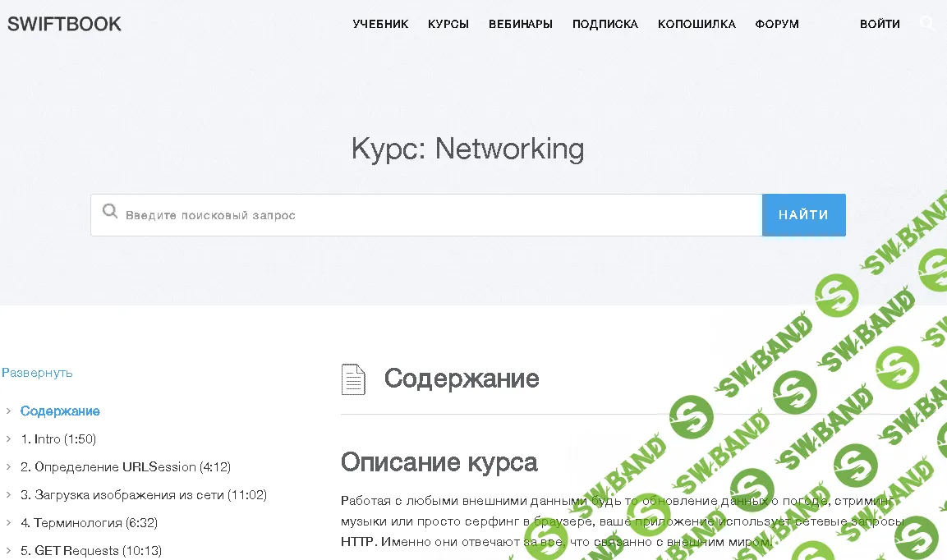Expand lesson 1. Intro (1:50)
The image size is (947, 560).
[7, 438]
